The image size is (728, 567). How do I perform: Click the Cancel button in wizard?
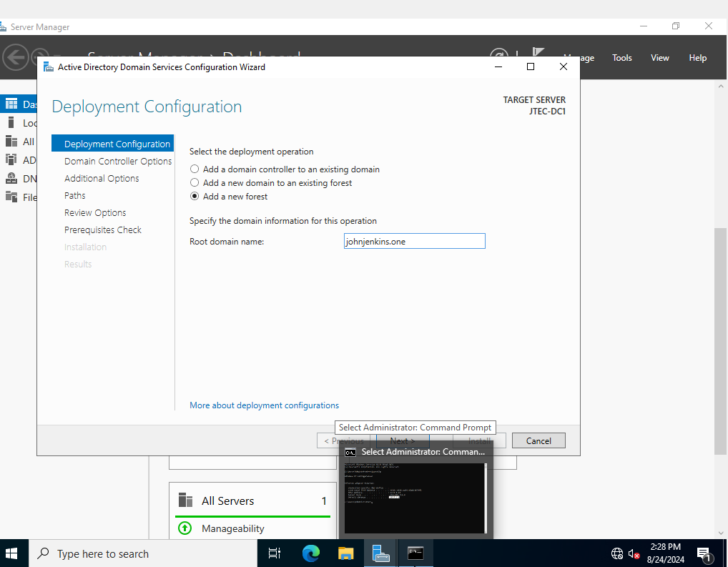(x=538, y=440)
